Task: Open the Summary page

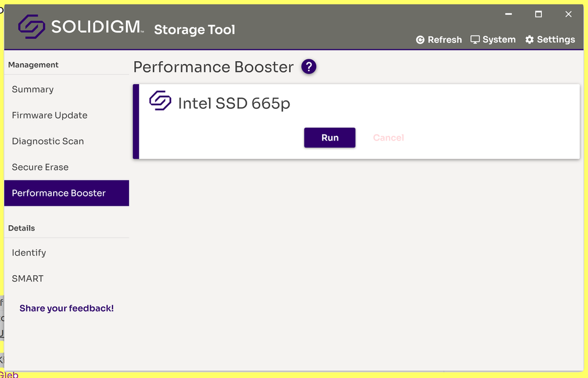Action: (x=33, y=89)
